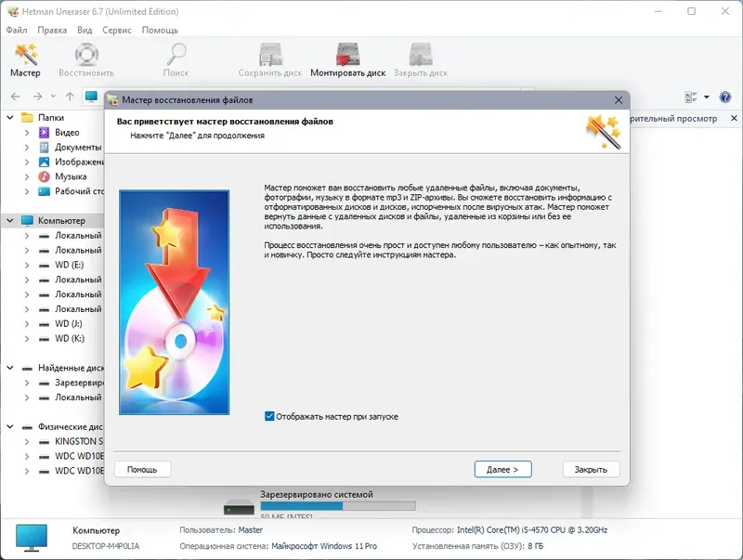Click the KINGSTON physical disk icon
The height and width of the screenshot is (560, 743).
pos(44,442)
